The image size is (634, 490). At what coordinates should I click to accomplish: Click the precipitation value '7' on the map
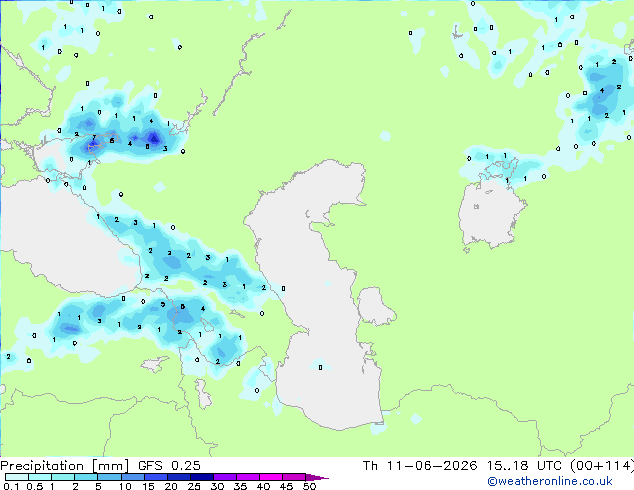click(94, 137)
